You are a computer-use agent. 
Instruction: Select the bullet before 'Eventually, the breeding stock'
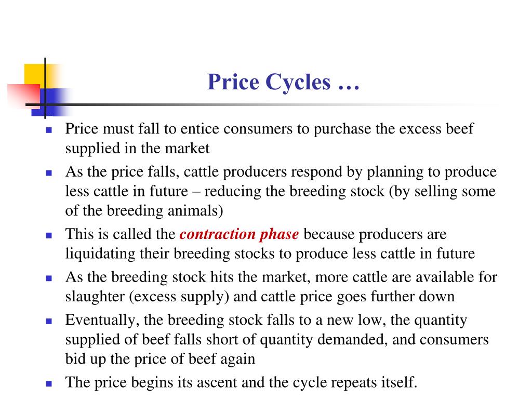49,321
